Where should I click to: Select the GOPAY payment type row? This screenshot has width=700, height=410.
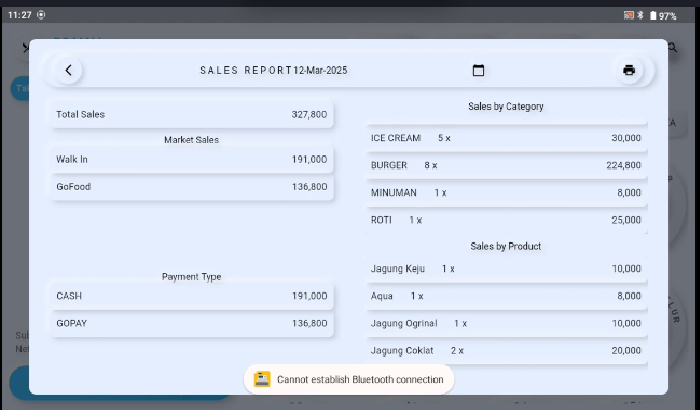[191, 324]
